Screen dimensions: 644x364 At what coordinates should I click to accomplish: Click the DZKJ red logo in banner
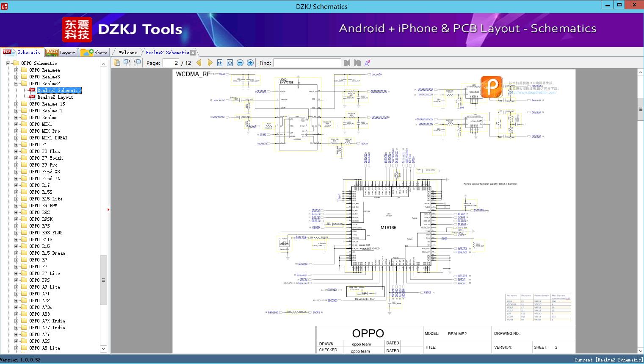77,30
